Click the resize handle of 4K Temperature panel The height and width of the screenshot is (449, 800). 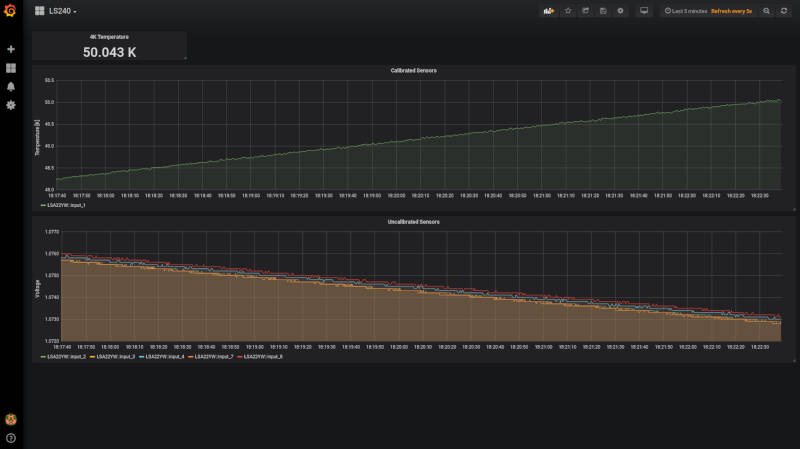[x=185, y=58]
